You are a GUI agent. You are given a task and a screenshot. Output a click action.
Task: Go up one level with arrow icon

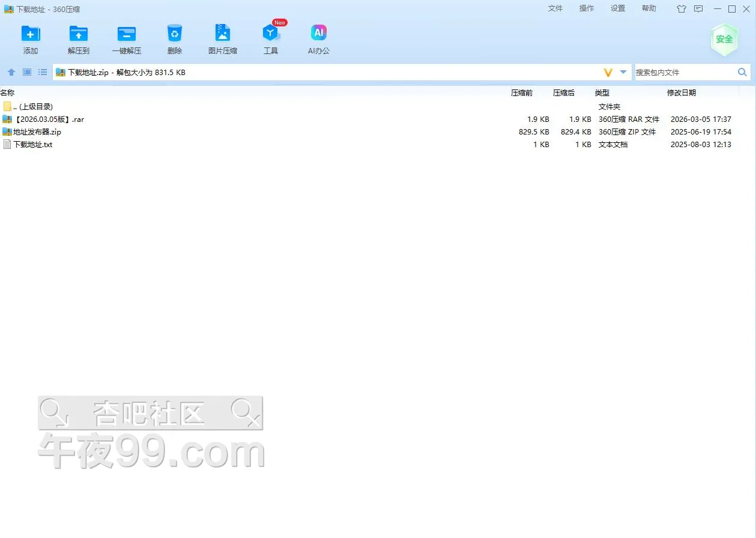[11, 72]
